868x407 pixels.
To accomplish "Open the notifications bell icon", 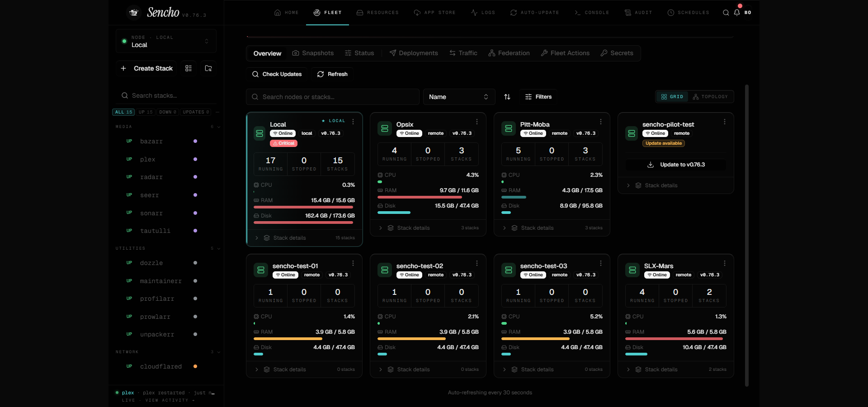I will [737, 13].
